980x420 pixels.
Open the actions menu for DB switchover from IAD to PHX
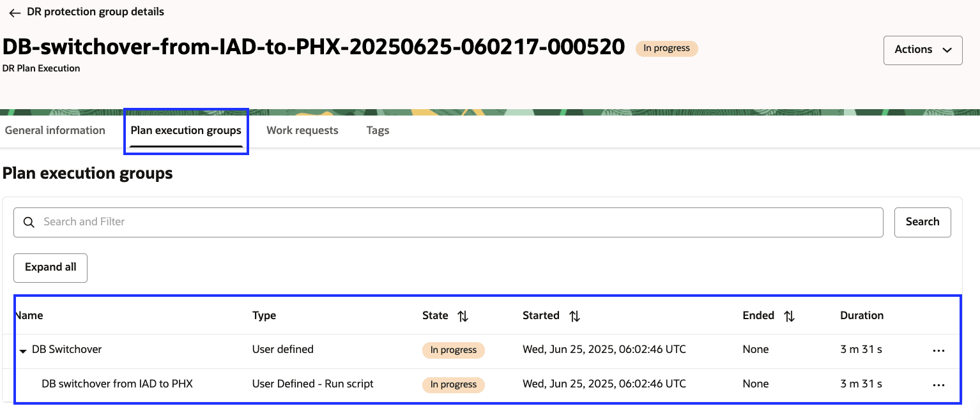point(938,384)
